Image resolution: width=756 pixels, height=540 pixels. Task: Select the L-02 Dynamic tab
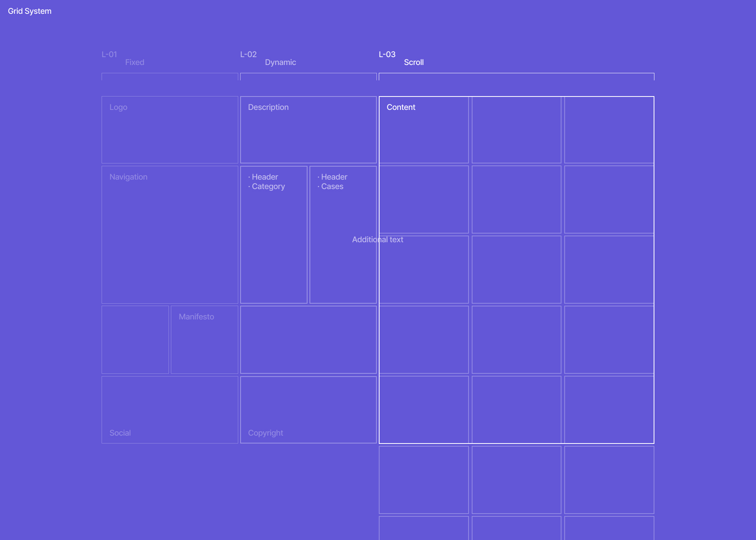248,54
